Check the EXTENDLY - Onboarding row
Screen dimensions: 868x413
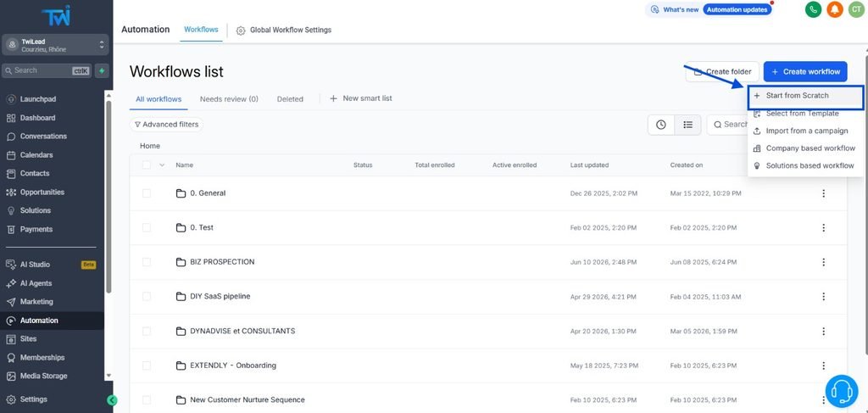point(146,366)
